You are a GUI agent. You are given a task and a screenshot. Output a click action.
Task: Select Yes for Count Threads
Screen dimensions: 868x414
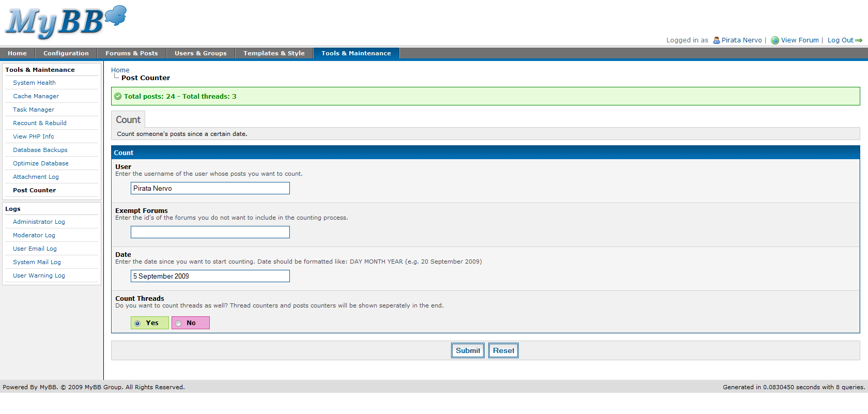tap(137, 323)
